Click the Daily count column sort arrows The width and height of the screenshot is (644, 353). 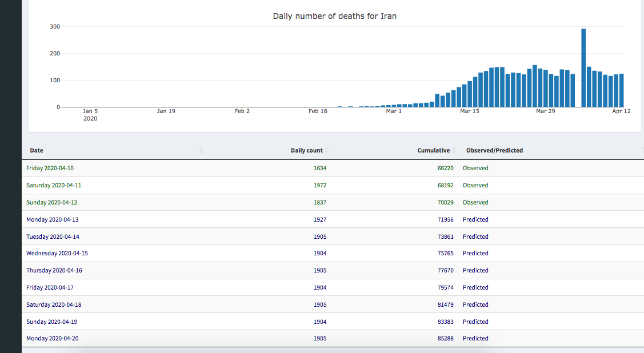tap(327, 150)
